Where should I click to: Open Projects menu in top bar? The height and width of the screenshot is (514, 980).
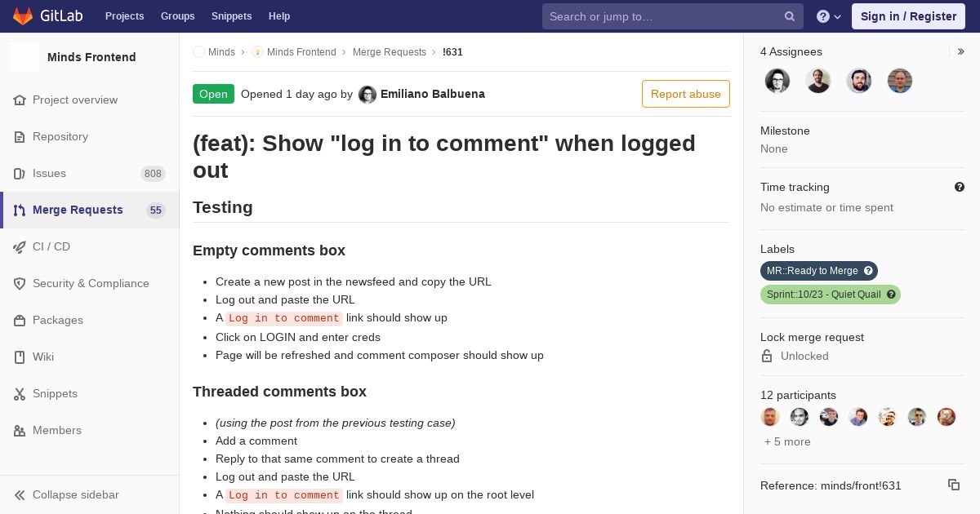(124, 16)
